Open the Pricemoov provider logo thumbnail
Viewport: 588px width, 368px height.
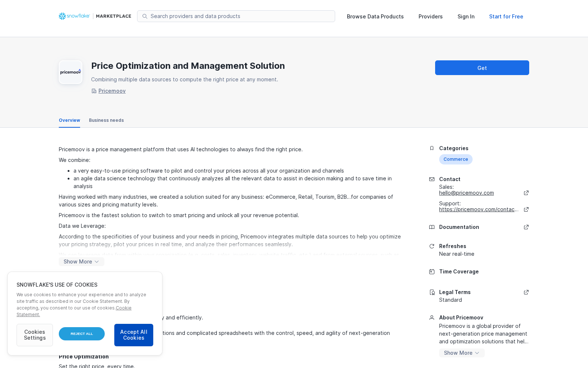coord(71,72)
